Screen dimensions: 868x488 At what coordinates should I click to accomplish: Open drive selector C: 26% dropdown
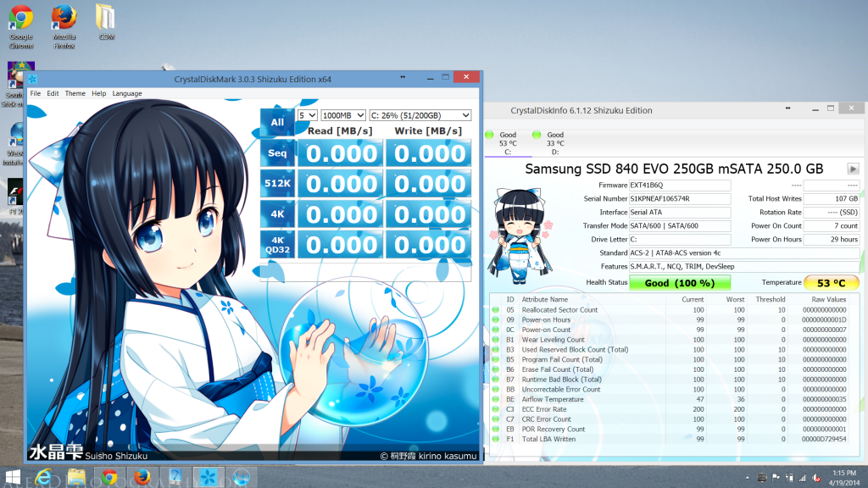point(420,115)
